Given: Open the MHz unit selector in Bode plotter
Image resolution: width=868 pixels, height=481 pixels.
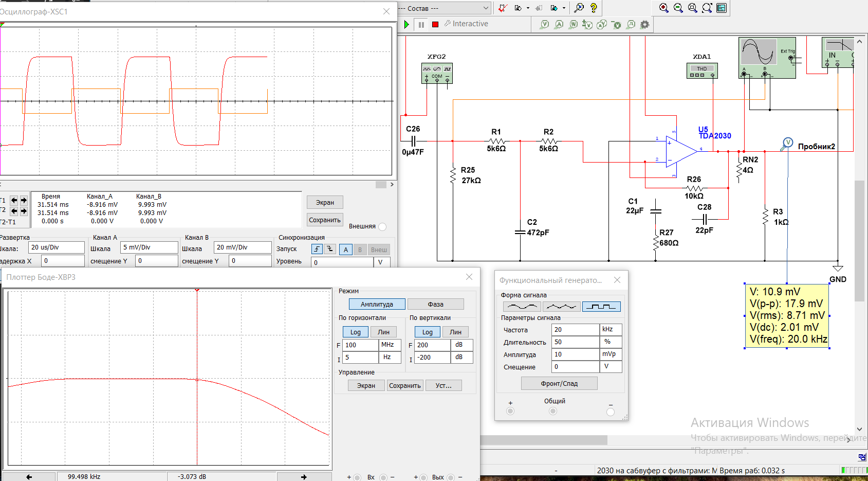Looking at the screenshot, I should pos(389,345).
